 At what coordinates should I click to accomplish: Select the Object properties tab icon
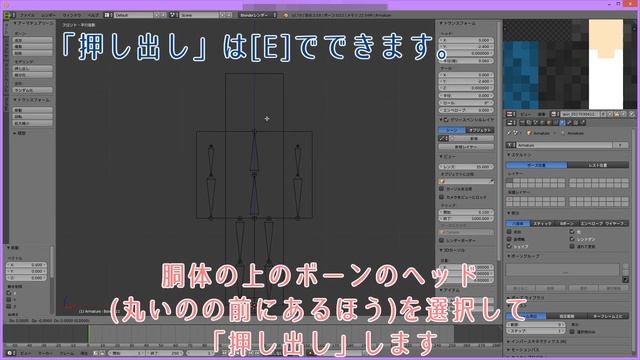pos(549,122)
